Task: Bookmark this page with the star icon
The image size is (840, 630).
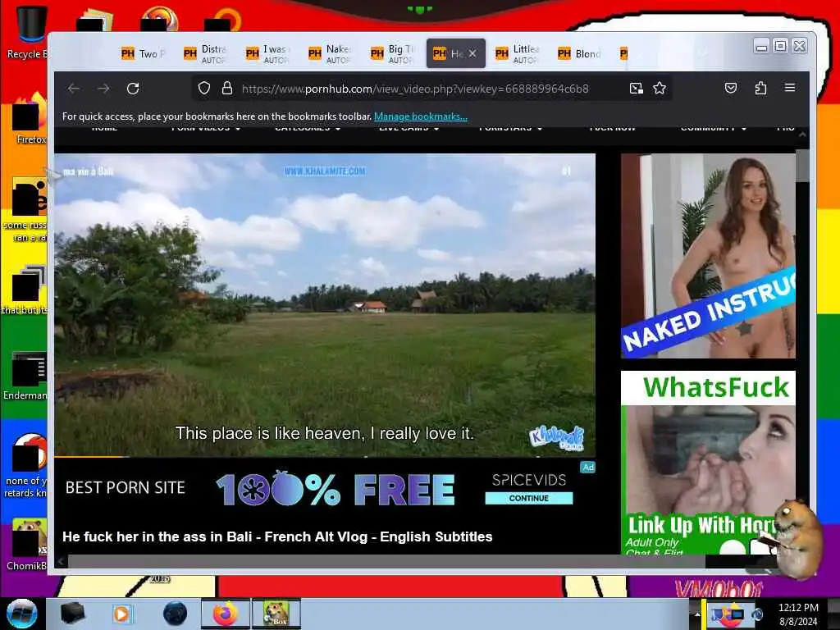Action: (x=660, y=88)
